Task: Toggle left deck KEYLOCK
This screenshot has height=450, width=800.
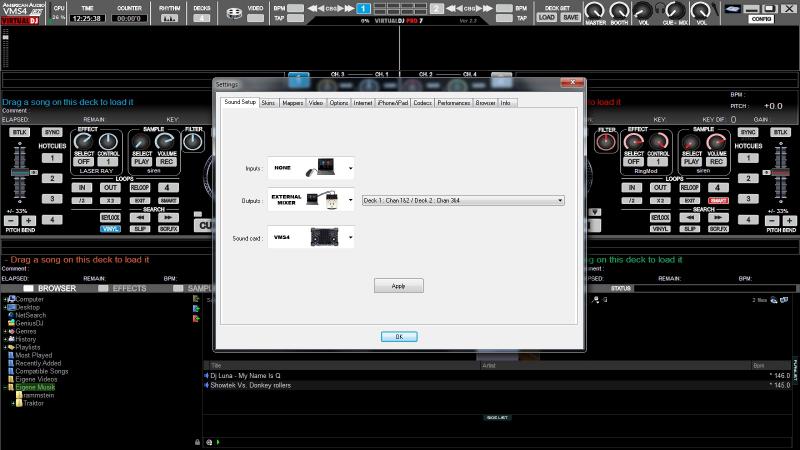Action: coord(110,217)
